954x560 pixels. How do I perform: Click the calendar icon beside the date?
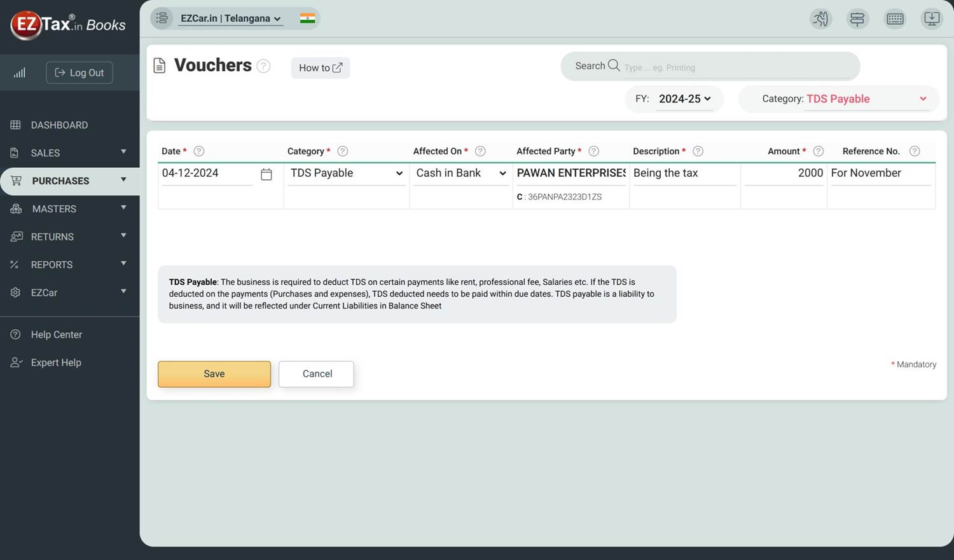click(266, 174)
